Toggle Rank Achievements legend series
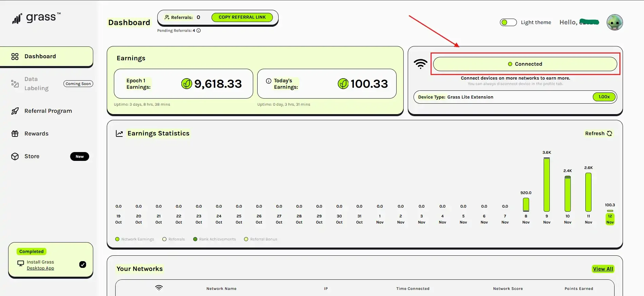Image resolution: width=644 pixels, height=296 pixels. (215, 239)
